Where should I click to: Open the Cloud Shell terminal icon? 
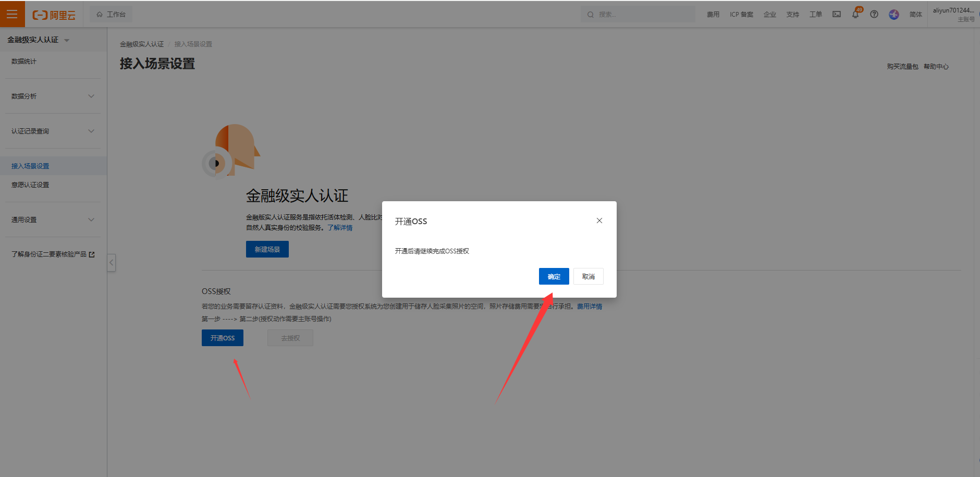836,15
